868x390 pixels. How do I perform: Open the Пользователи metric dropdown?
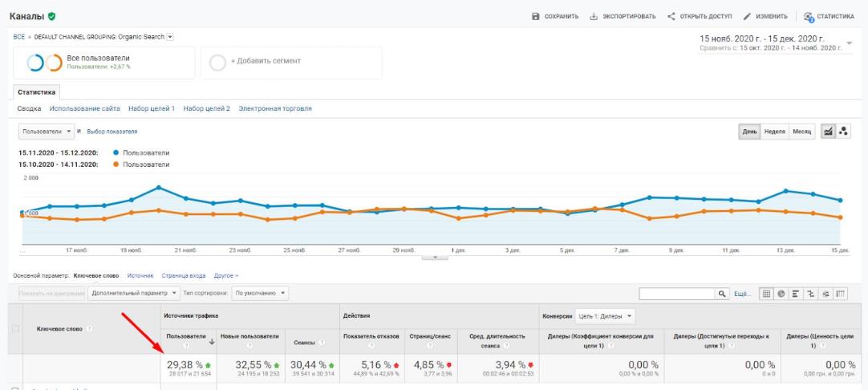(47, 132)
